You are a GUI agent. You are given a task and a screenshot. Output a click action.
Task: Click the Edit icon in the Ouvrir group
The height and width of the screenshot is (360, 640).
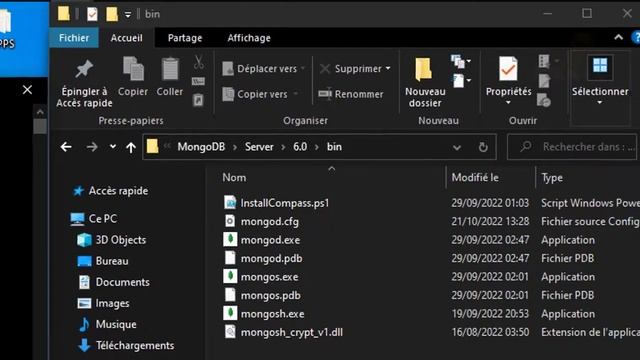coord(544,81)
